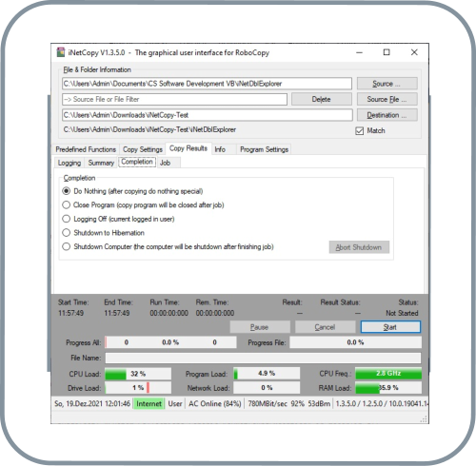Click the User status bar entry

coord(175,404)
